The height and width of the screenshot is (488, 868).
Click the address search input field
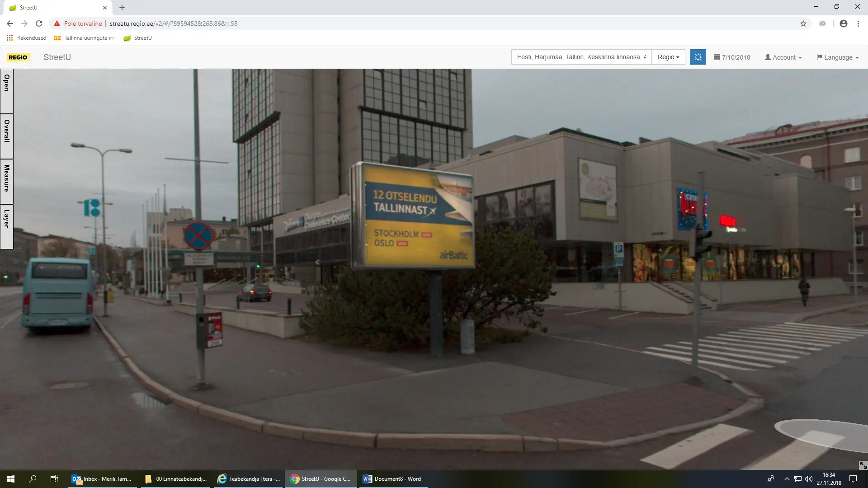[581, 57]
